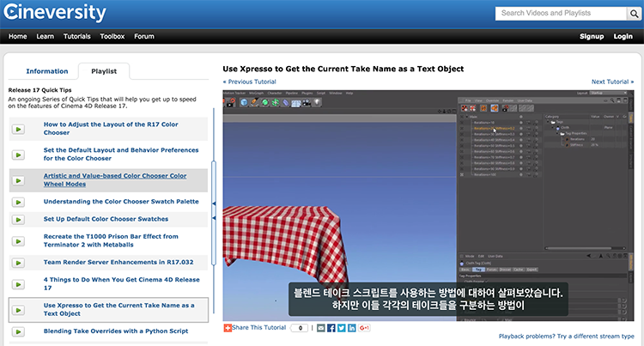The width and height of the screenshot is (644, 346).
Task: Click the Search Videos and Playlists field
Action: [x=561, y=14]
